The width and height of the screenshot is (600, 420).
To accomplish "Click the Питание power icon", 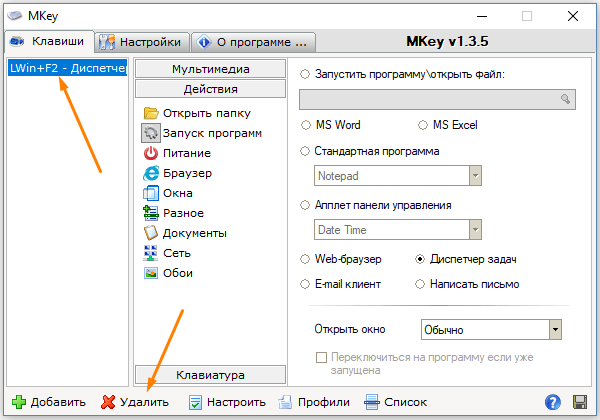I will (x=151, y=153).
